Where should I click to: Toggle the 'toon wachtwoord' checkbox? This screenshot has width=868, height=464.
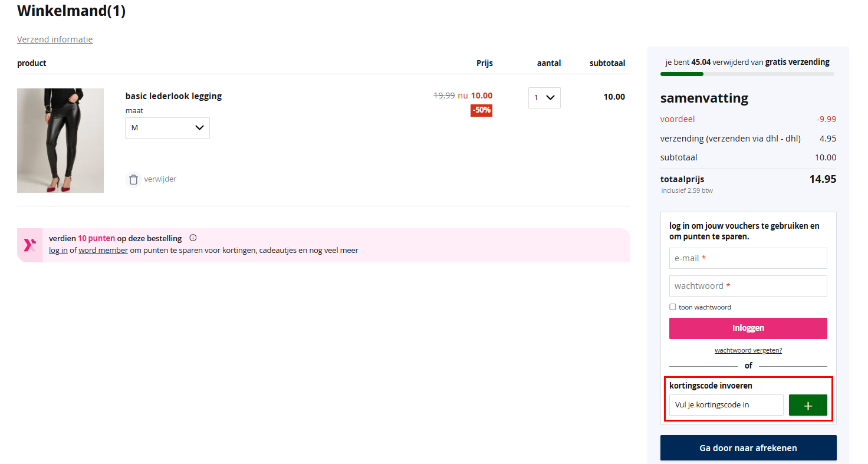(673, 307)
